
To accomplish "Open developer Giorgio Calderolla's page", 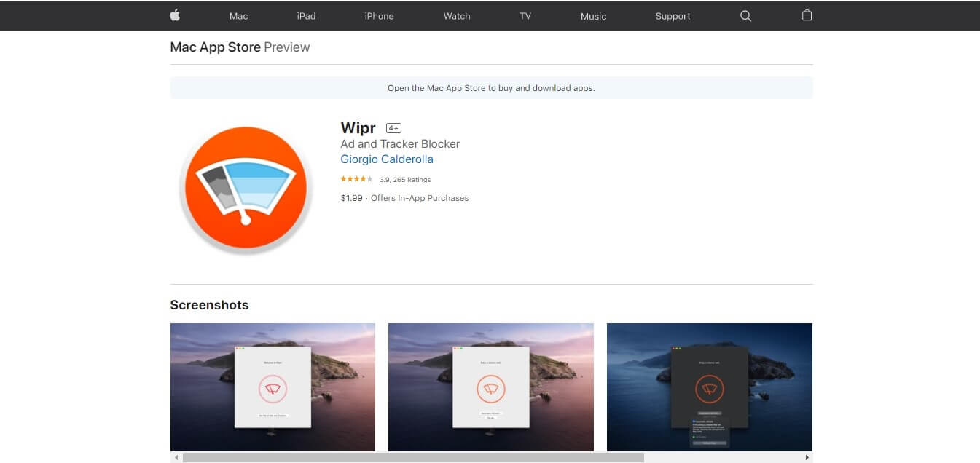I will 387,159.
